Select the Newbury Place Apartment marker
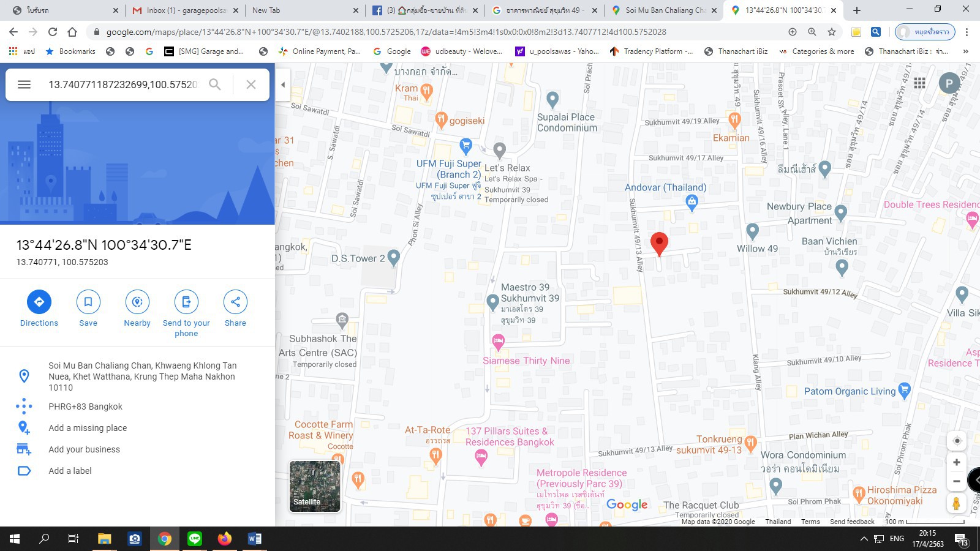The width and height of the screenshot is (980, 551). (840, 212)
